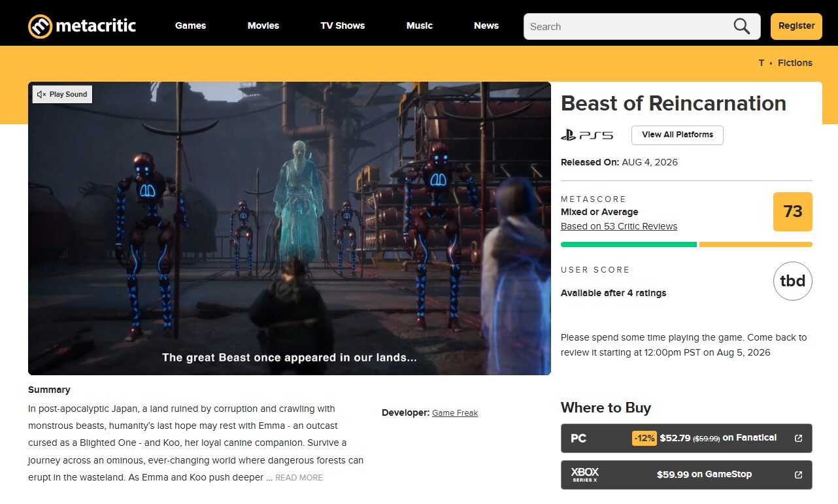The height and width of the screenshot is (504, 838).
Task: Expand summary with READ MORE
Action: 299,478
